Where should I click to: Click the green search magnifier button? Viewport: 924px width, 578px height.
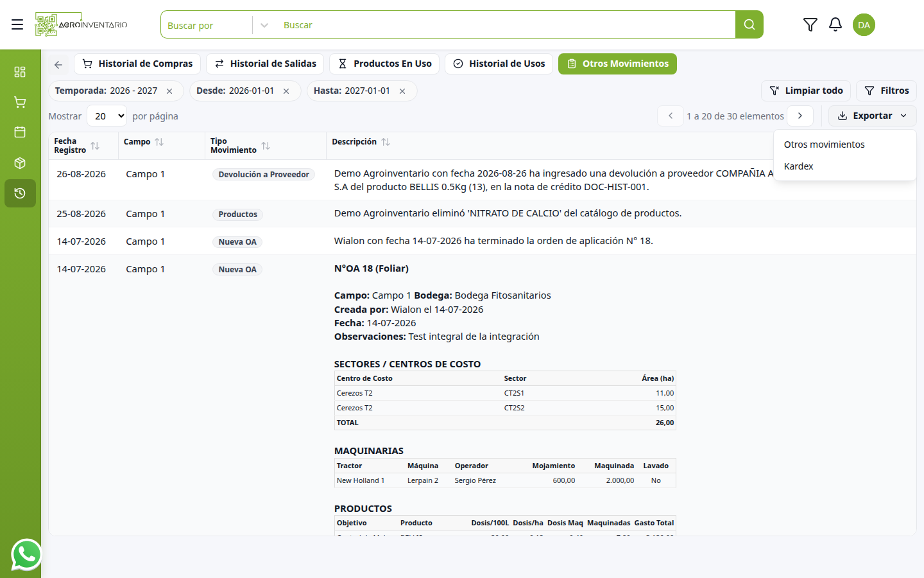click(x=749, y=24)
